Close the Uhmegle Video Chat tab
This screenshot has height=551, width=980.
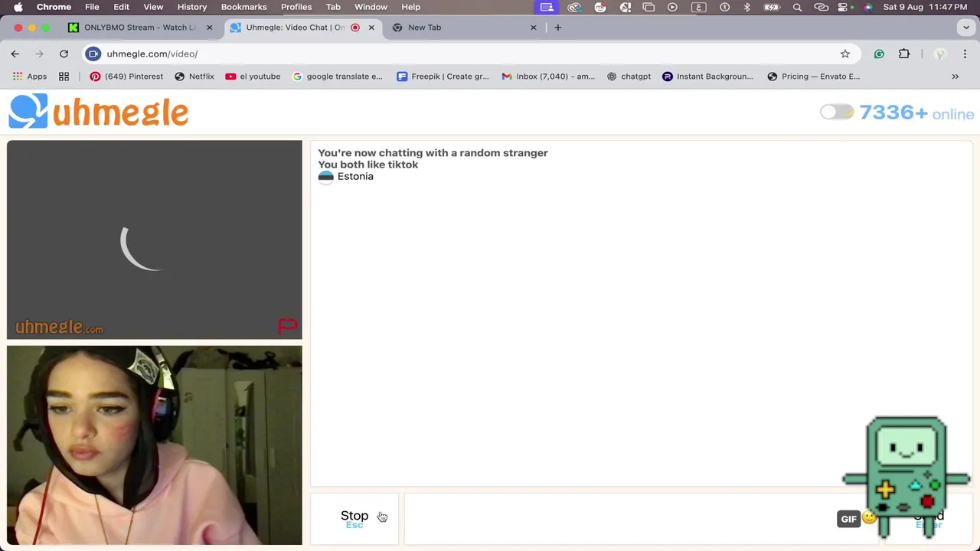coord(371,28)
